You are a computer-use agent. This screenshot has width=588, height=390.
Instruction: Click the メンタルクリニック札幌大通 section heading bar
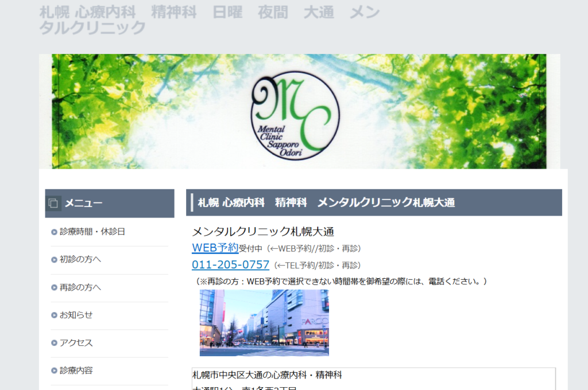(373, 202)
